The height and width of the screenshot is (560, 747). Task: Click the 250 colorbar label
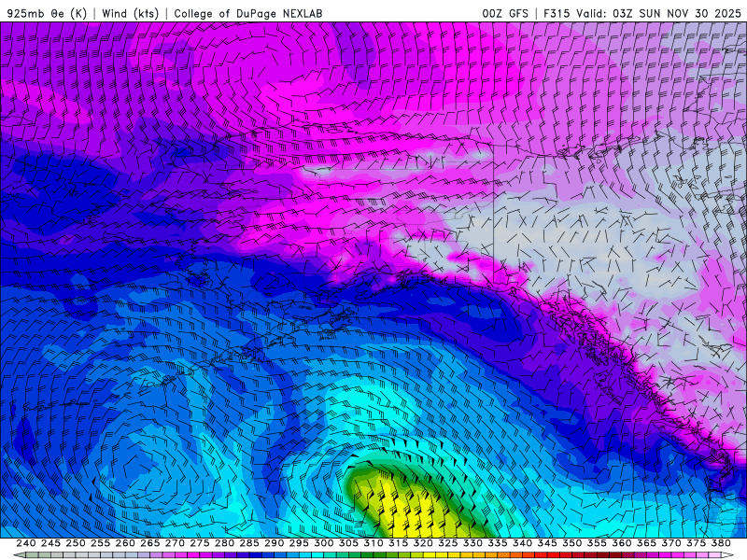[x=76, y=543]
